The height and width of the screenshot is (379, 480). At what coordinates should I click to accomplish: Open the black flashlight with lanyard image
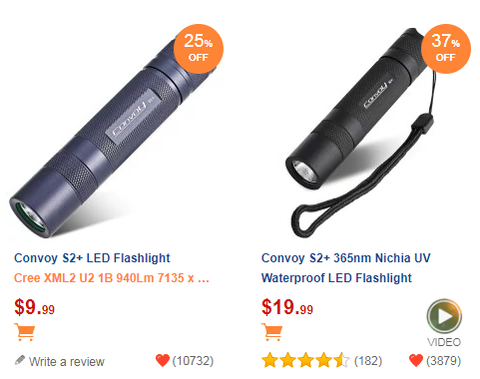[x=362, y=133]
